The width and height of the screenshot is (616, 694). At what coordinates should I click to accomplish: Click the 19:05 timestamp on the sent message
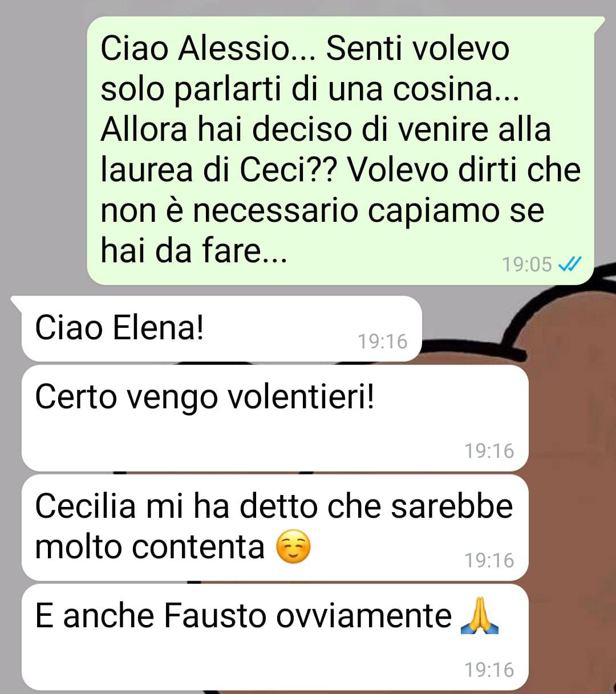526,265
